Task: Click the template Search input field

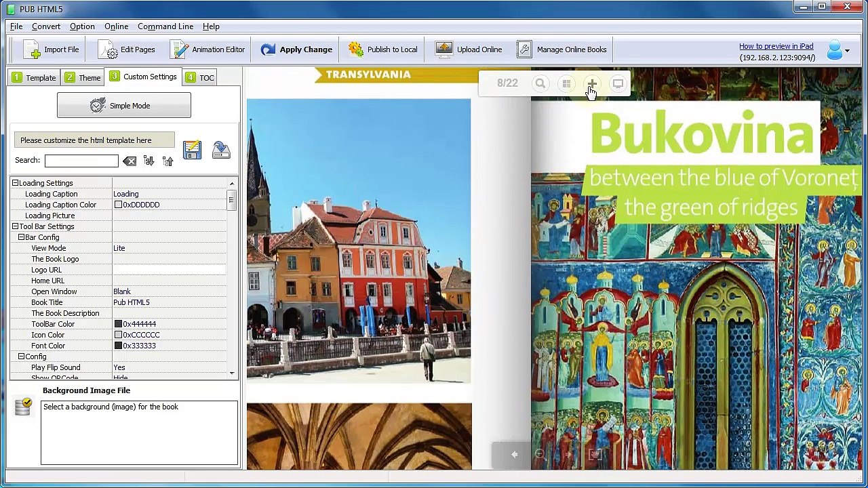Action: 81,161
